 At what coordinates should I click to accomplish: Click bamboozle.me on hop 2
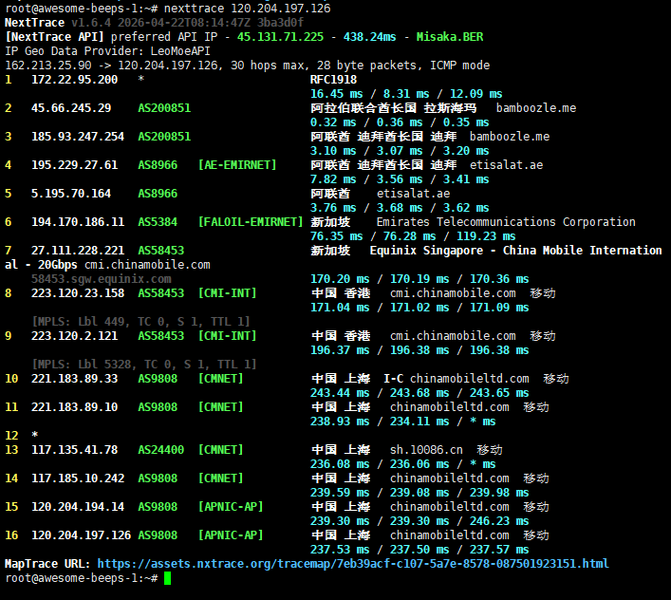coord(536,108)
